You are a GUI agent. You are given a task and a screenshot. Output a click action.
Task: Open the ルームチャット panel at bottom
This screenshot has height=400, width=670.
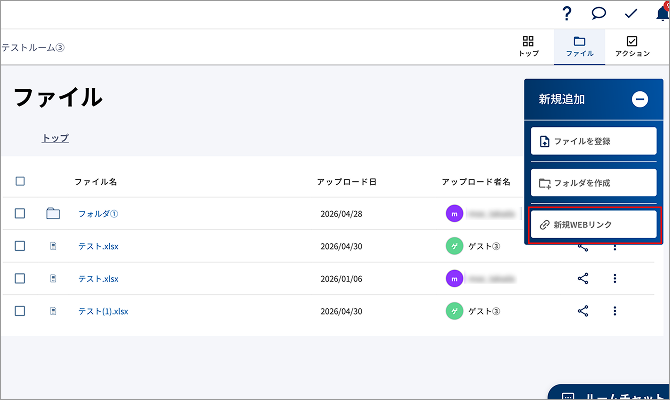pos(610,392)
